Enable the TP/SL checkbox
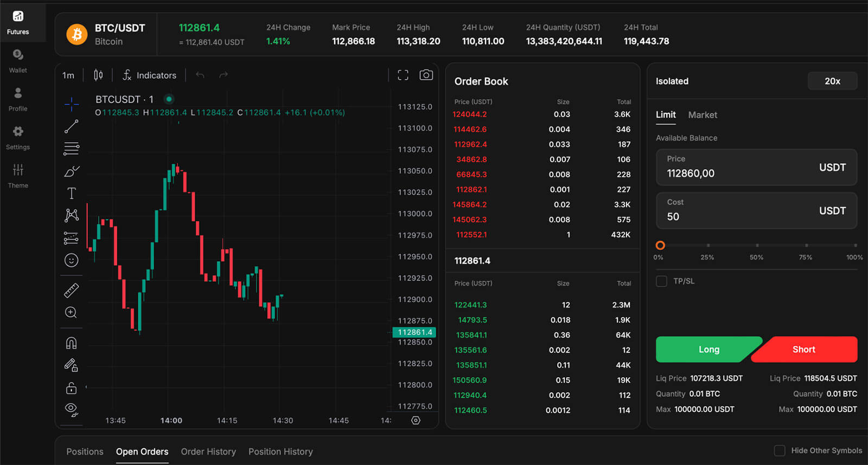 point(661,281)
